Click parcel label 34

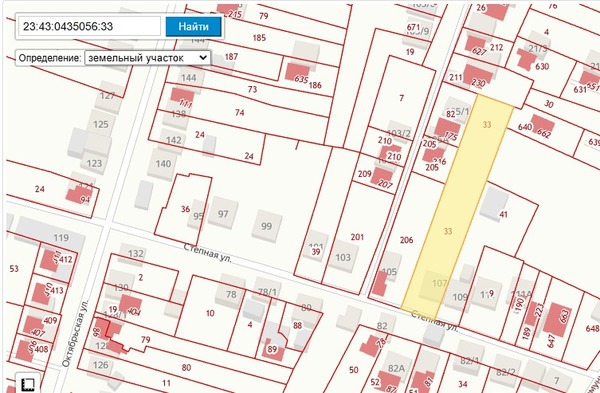pyautogui.click(x=463, y=383)
